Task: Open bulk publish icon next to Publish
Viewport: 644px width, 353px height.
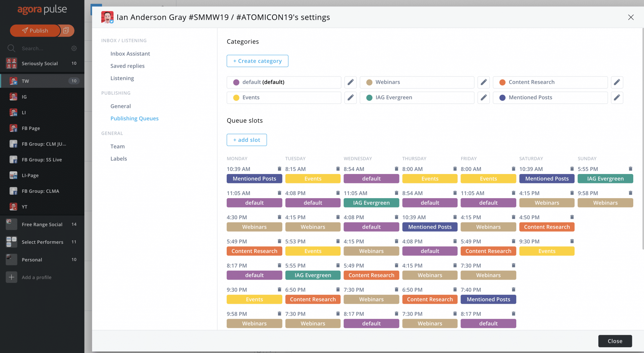Action: click(66, 31)
